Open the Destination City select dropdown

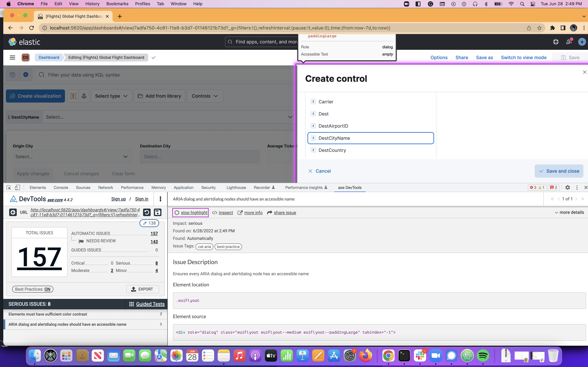point(199,157)
